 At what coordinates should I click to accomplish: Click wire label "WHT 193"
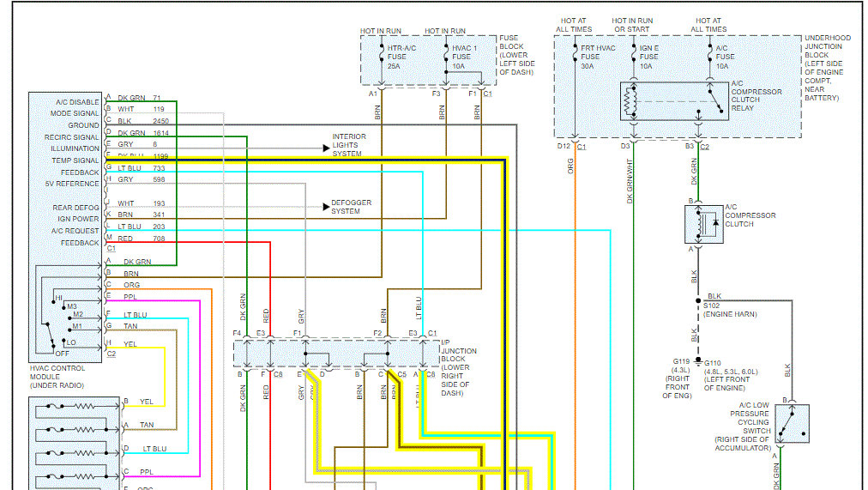coord(142,203)
